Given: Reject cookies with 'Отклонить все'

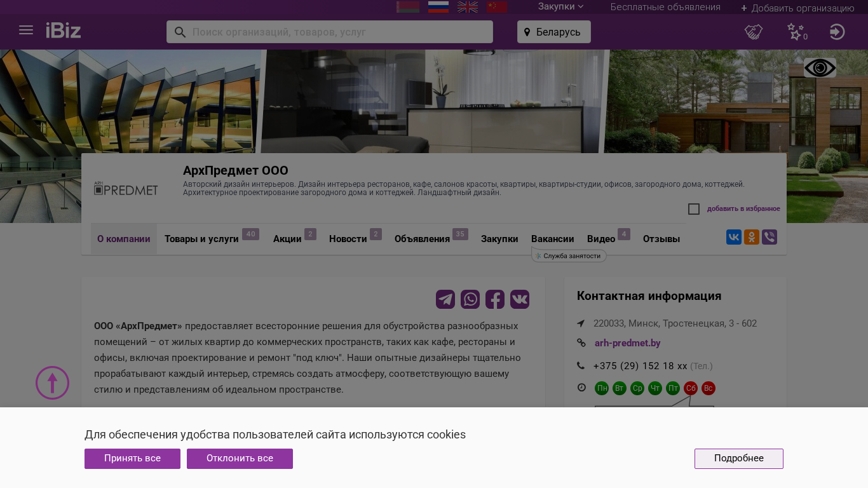Looking at the screenshot, I should tap(240, 459).
